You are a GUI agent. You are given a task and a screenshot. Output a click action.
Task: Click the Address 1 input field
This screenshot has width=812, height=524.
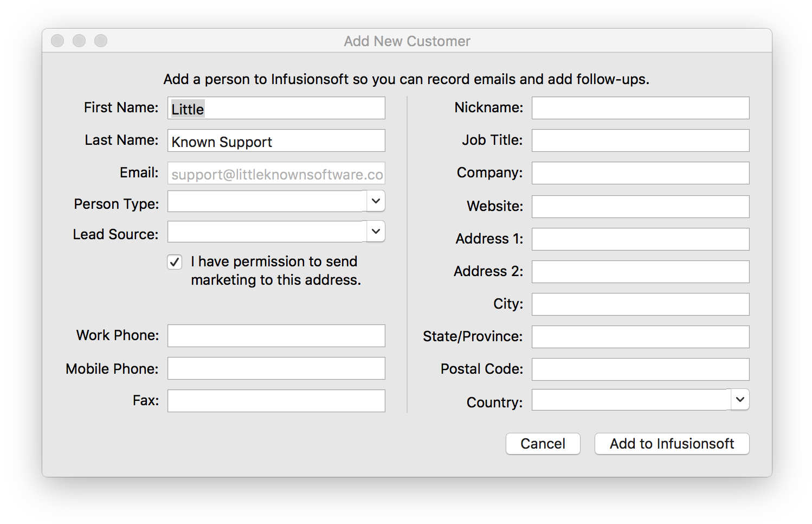[641, 239]
